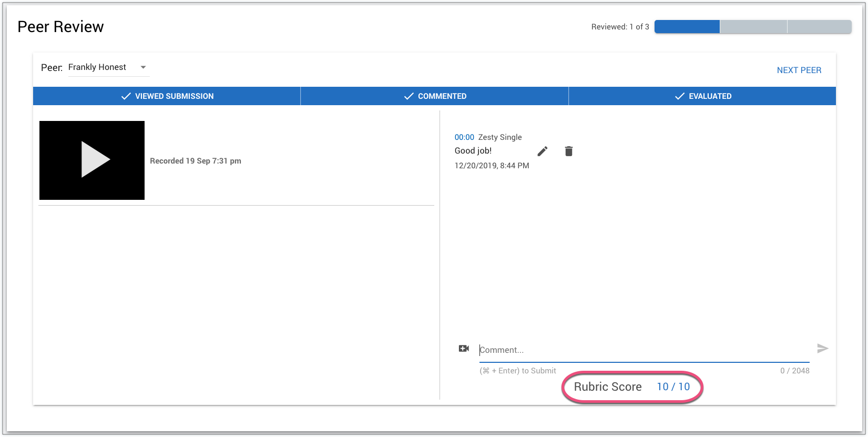Click the middle gray segment of the review progress bar
Screen dimensions: 868x437
[753, 27]
